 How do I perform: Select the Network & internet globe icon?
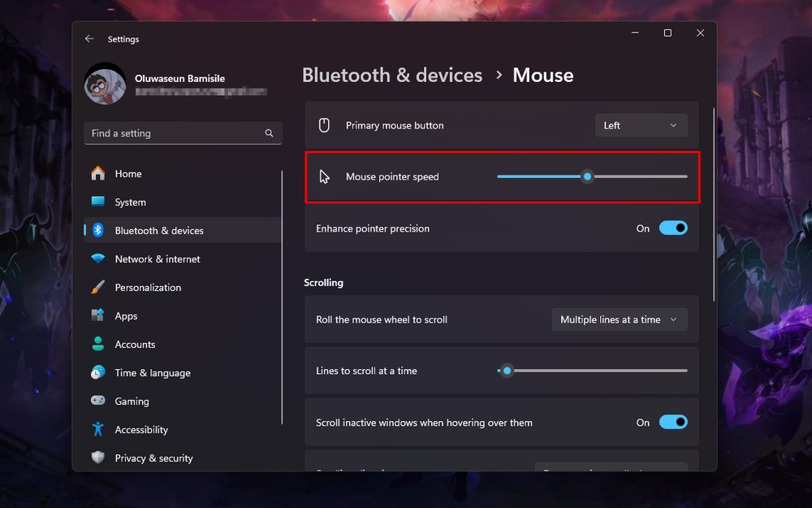pos(98,258)
